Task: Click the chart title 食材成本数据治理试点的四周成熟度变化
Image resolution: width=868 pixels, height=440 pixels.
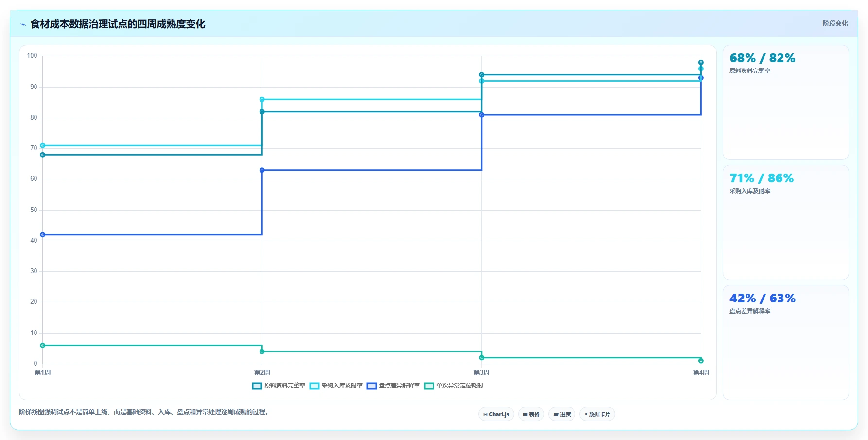Action: pyautogui.click(x=118, y=24)
